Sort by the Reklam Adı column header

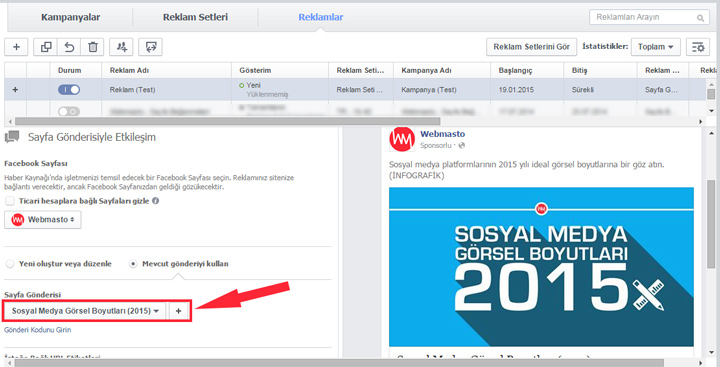pos(166,71)
